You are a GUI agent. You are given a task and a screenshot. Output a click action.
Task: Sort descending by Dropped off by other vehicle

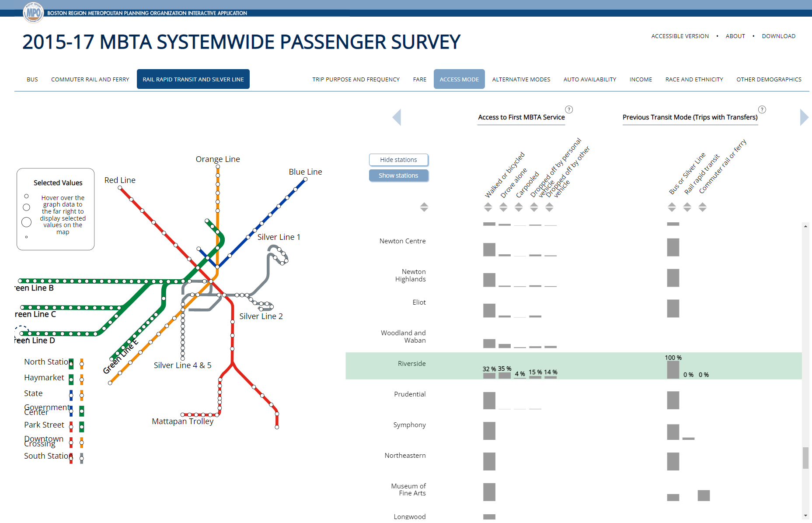click(550, 210)
